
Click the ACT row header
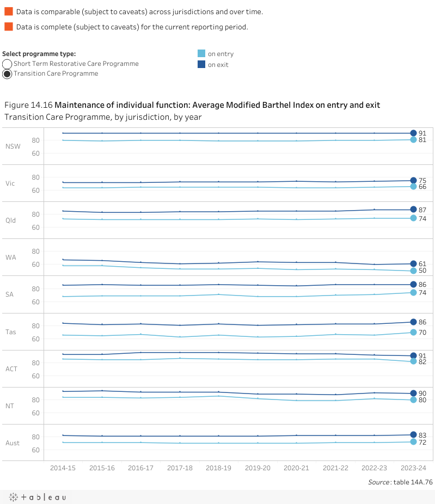coord(11,369)
